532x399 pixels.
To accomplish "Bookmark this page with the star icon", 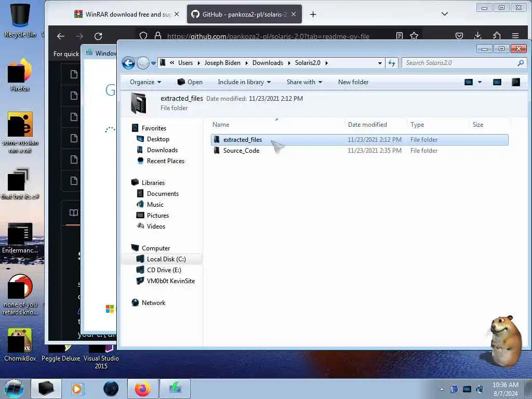I will 414,36.
